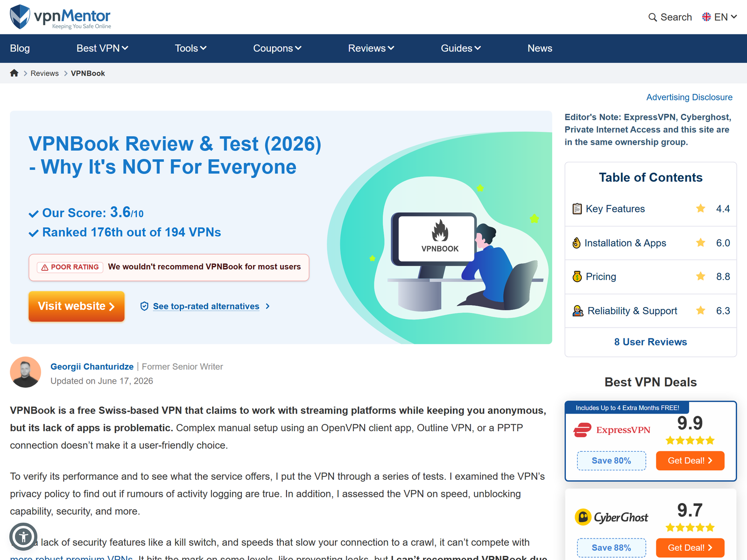This screenshot has width=747, height=560.
Task: Click the accessibility widget icon
Action: pos(23,537)
